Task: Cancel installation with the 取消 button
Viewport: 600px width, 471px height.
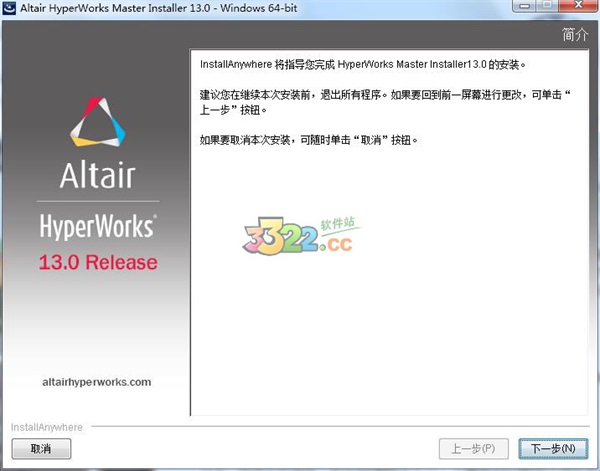Action: pyautogui.click(x=41, y=448)
